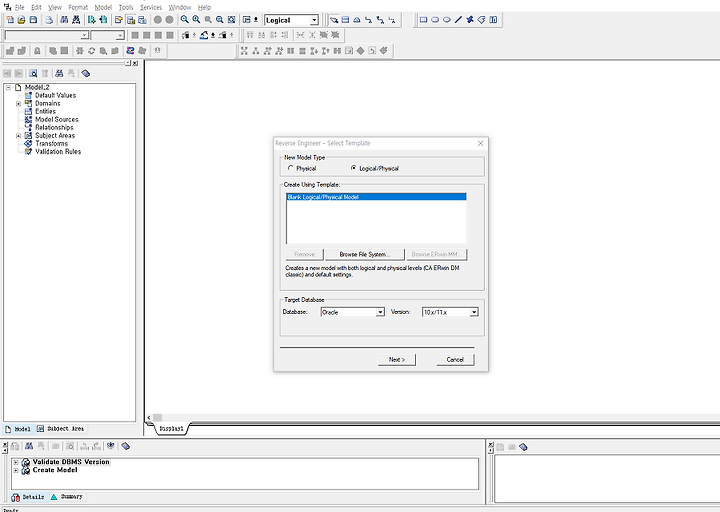Screen dimensions: 720x512
Task: Switch to the Model explorer tab
Action: [18, 429]
